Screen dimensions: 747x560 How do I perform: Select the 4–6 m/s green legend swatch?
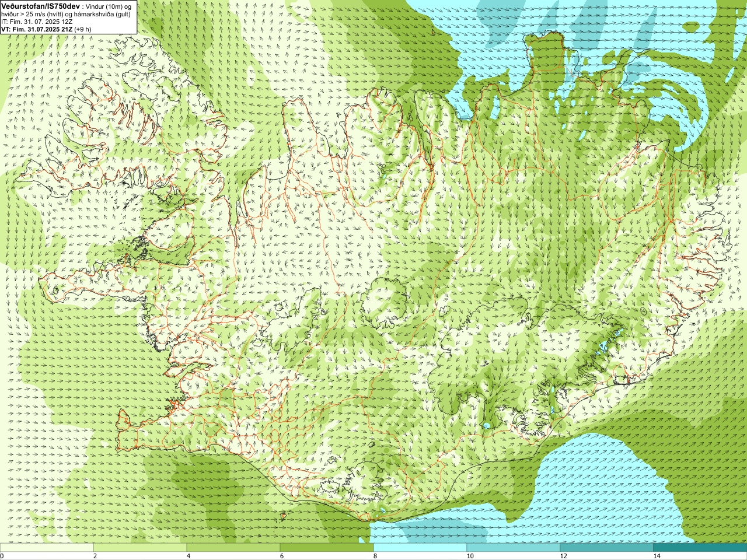(233, 548)
